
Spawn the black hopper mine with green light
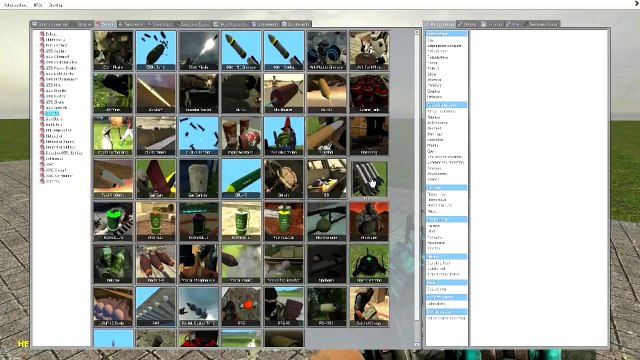pos(369,264)
